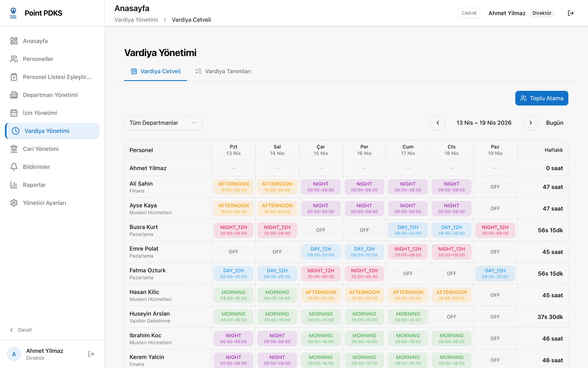Open Yönetici Ayarları gear icon

click(x=14, y=203)
